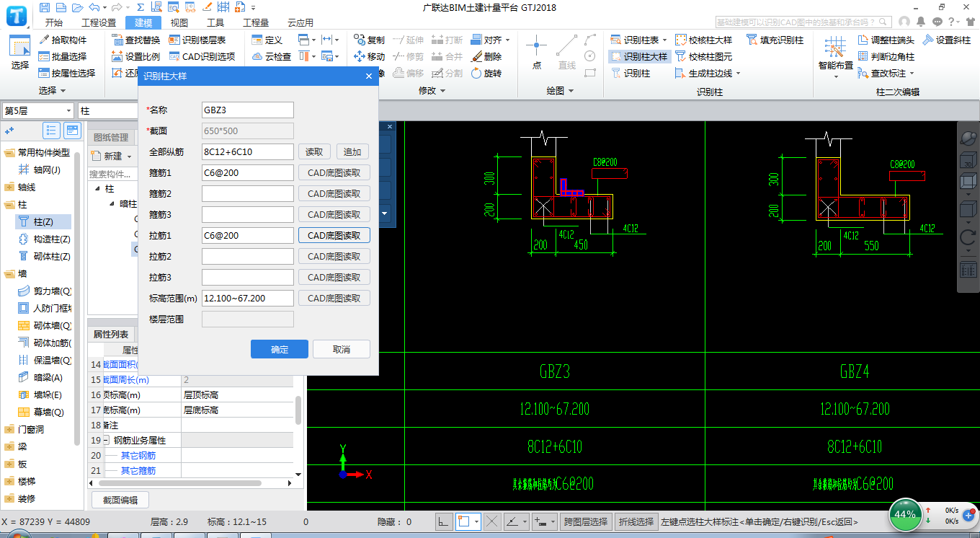980x538 pixels.
Task: Open the 云应用 ribbon tab
Action: [300, 22]
